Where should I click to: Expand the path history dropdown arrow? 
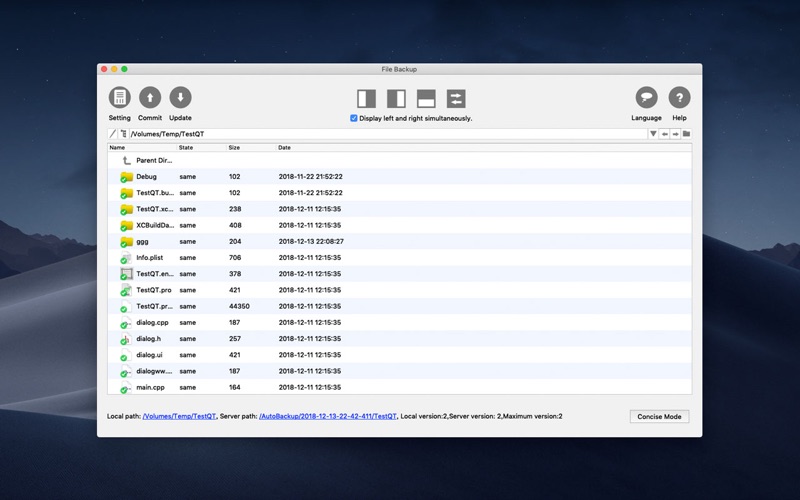point(653,134)
